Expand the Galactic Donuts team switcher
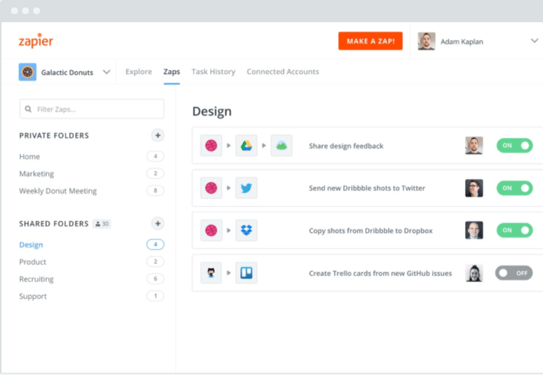This screenshot has width=543, height=375. [106, 72]
